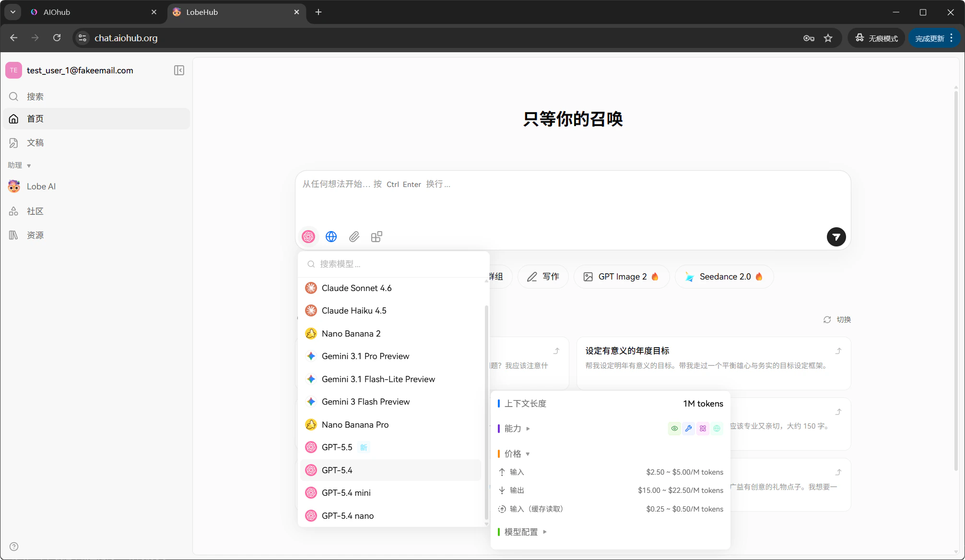This screenshot has height=560, width=965.
Task: Choose the Nano Banana 2 model
Action: pyautogui.click(x=390, y=334)
